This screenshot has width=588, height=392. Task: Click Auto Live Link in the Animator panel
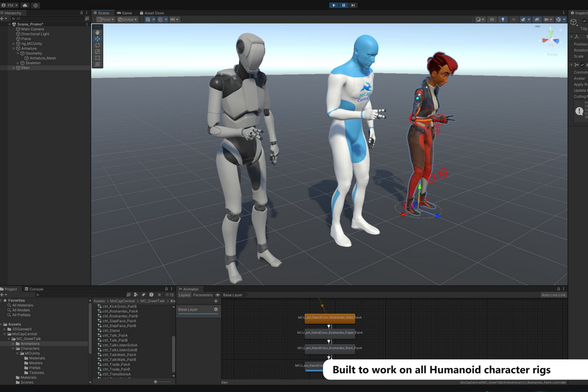(553, 295)
